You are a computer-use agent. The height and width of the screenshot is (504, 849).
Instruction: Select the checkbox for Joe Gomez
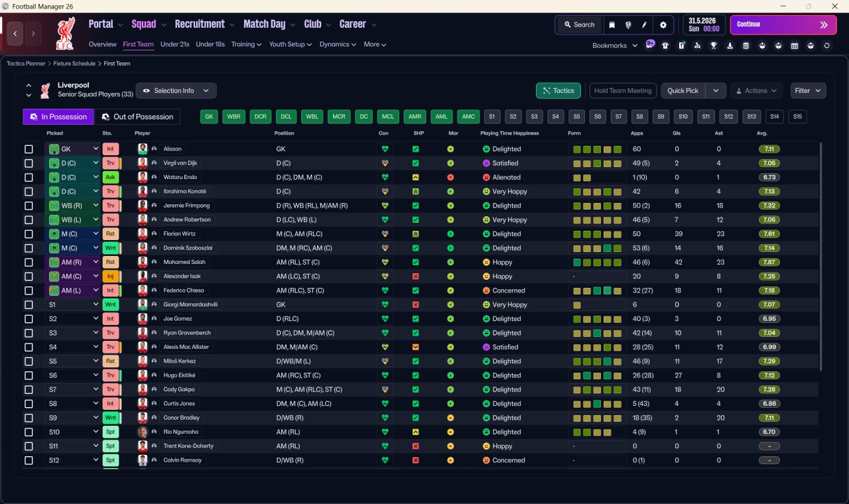pyautogui.click(x=29, y=319)
